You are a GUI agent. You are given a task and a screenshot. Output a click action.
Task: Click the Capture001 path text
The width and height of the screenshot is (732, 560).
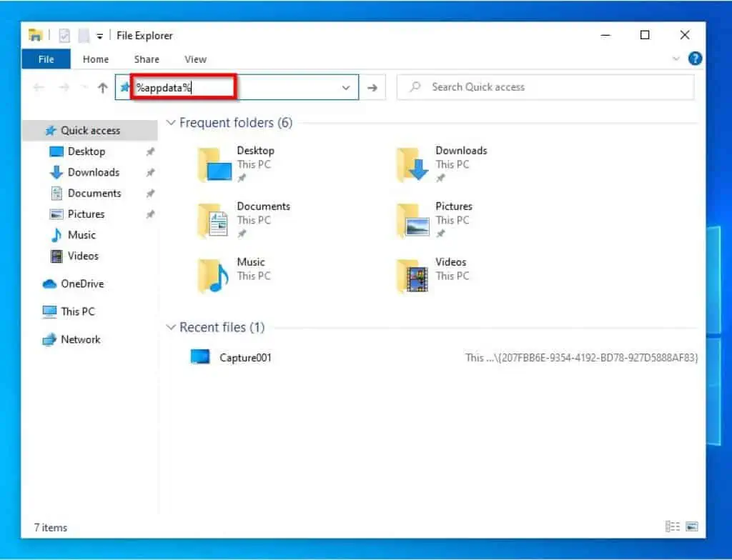pyautogui.click(x=581, y=358)
